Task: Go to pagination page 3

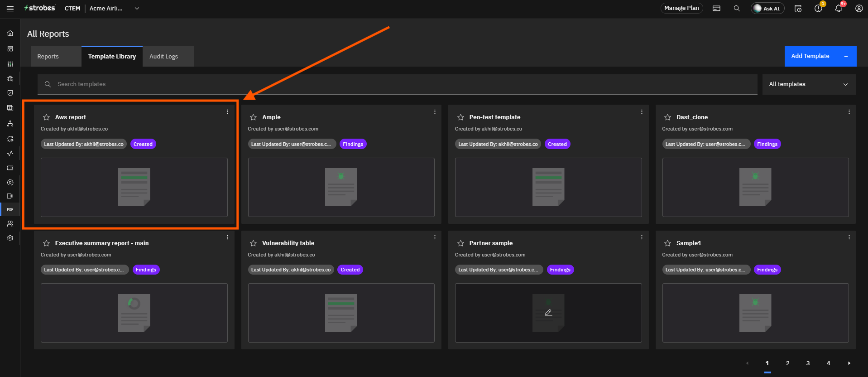Action: pos(808,363)
